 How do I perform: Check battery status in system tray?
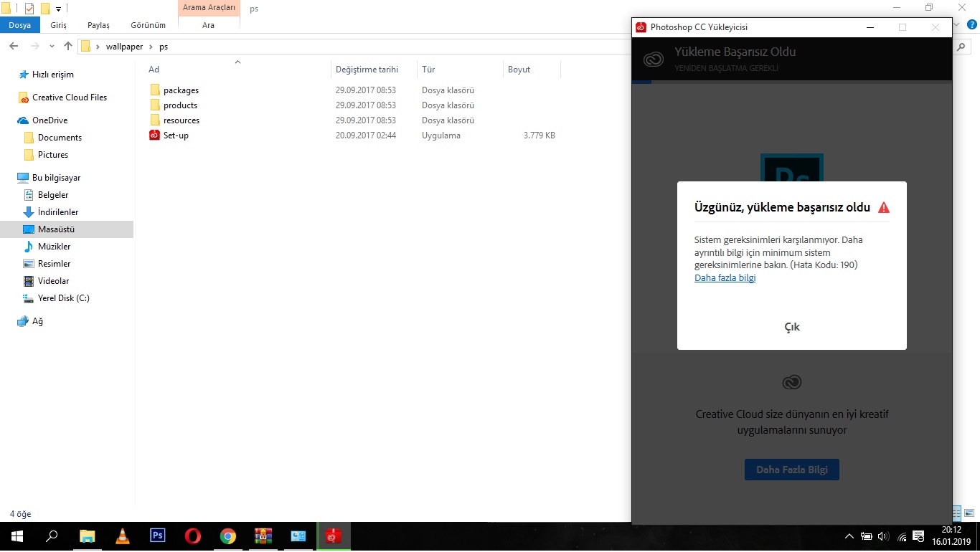click(x=866, y=536)
